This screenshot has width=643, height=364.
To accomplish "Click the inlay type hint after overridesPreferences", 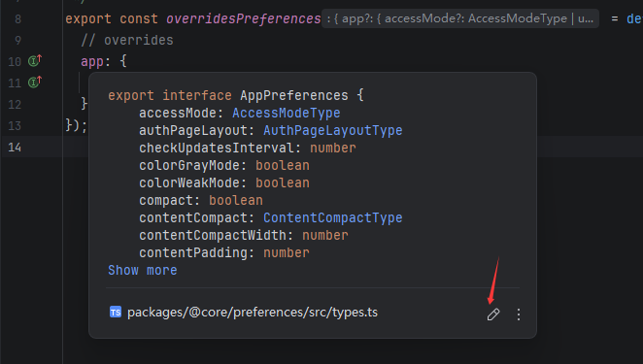I will coord(460,18).
